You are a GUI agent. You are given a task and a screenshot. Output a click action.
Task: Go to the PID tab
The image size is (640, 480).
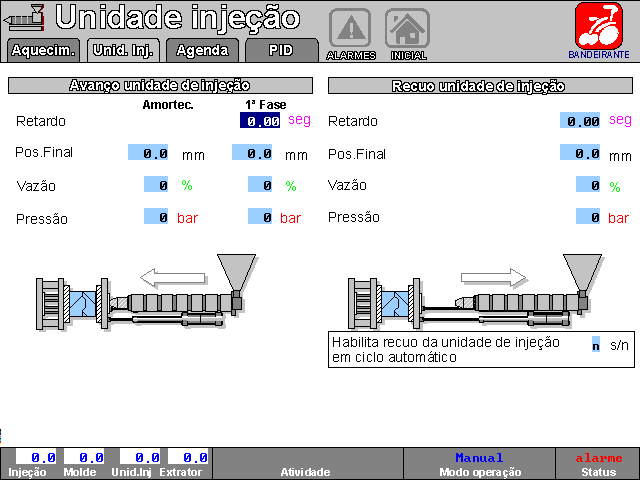[281, 50]
